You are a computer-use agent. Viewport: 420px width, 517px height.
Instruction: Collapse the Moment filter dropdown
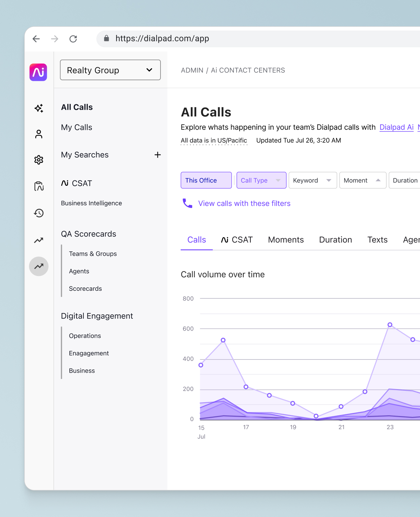coord(362,180)
